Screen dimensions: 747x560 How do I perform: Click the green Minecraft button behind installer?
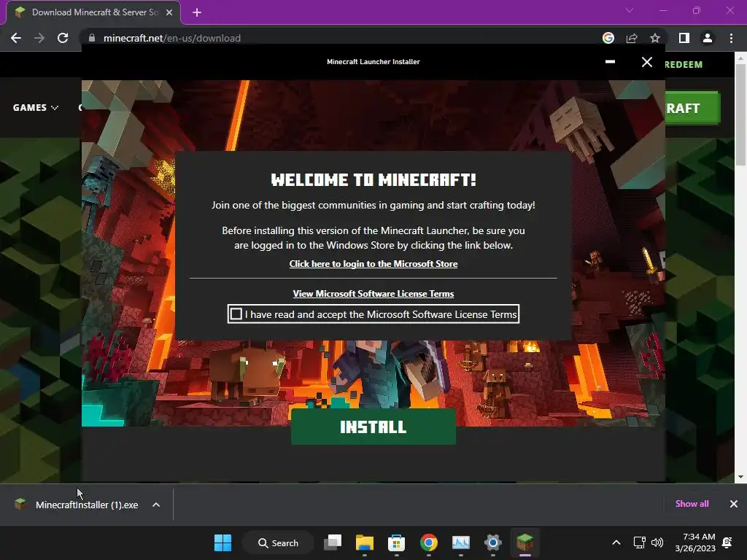click(x=692, y=108)
